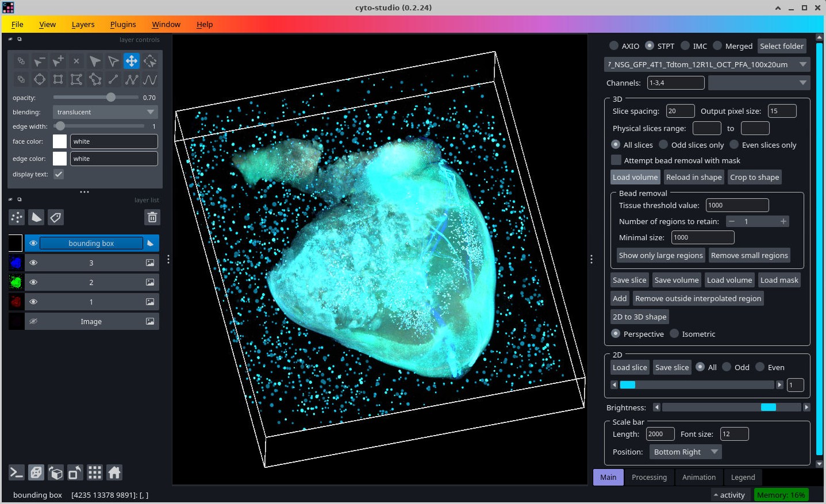The image size is (826, 504).
Task: Open the empty Channels dropdown
Action: coord(759,83)
